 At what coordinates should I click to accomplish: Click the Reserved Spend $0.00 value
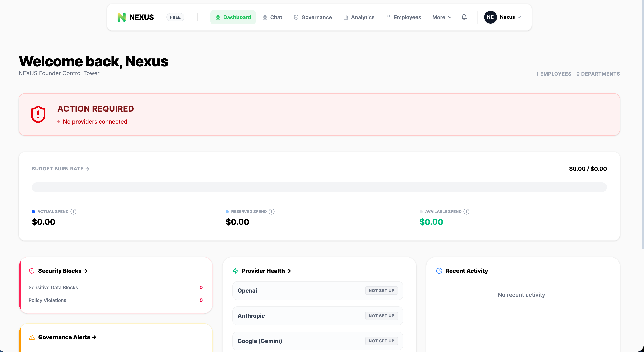237,222
